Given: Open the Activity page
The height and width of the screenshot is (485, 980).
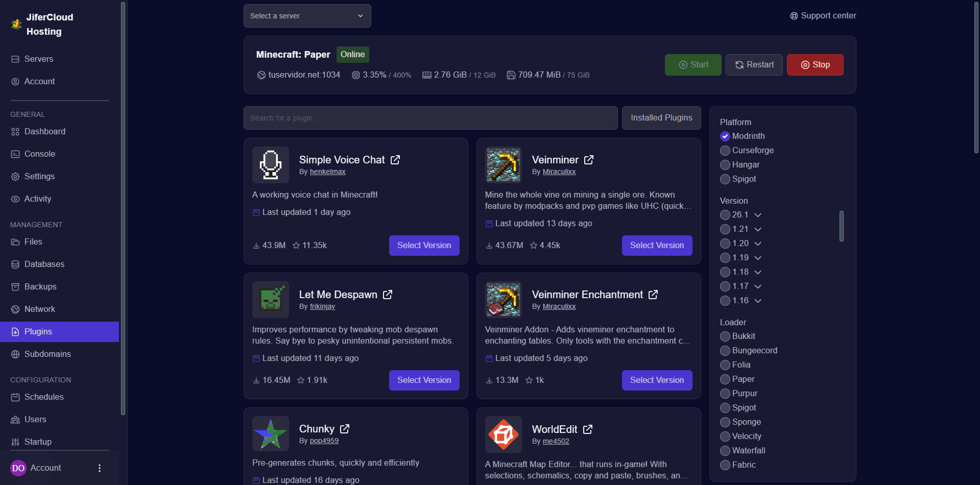Looking at the screenshot, I should pyautogui.click(x=59, y=199).
